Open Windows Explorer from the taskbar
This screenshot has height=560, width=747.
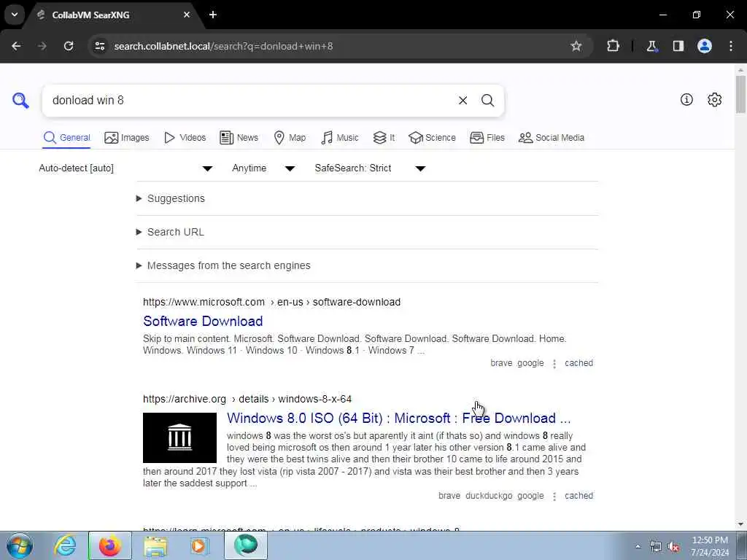(x=156, y=545)
